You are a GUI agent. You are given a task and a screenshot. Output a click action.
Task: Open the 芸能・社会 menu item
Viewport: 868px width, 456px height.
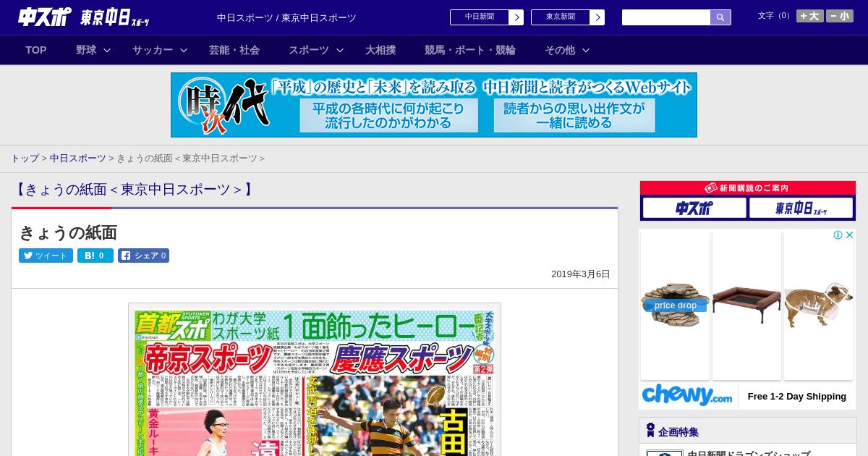click(x=234, y=50)
